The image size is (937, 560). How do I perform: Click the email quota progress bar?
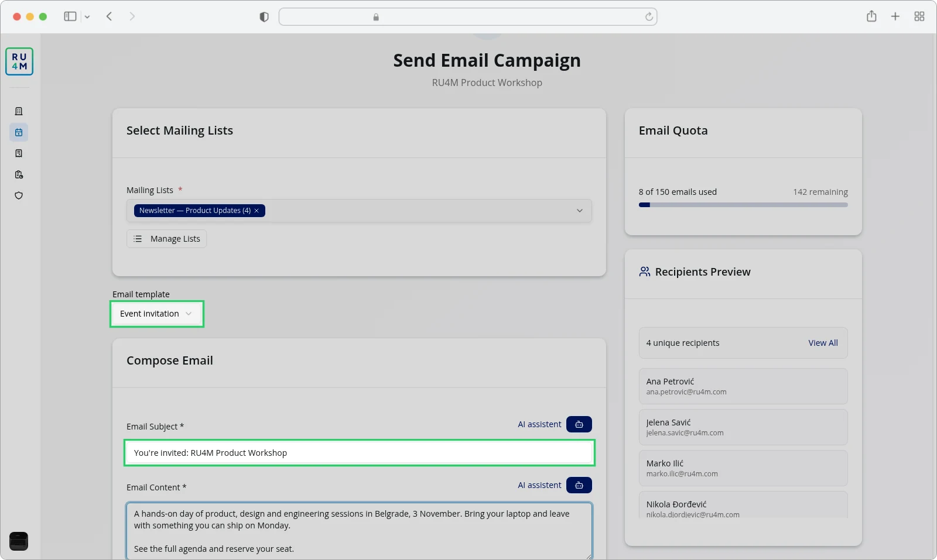tap(743, 205)
